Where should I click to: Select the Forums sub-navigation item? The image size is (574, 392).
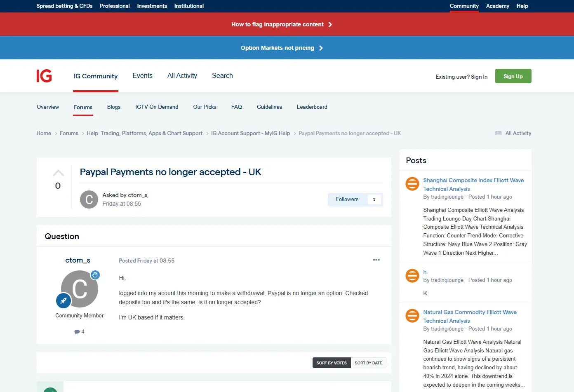coord(83,107)
